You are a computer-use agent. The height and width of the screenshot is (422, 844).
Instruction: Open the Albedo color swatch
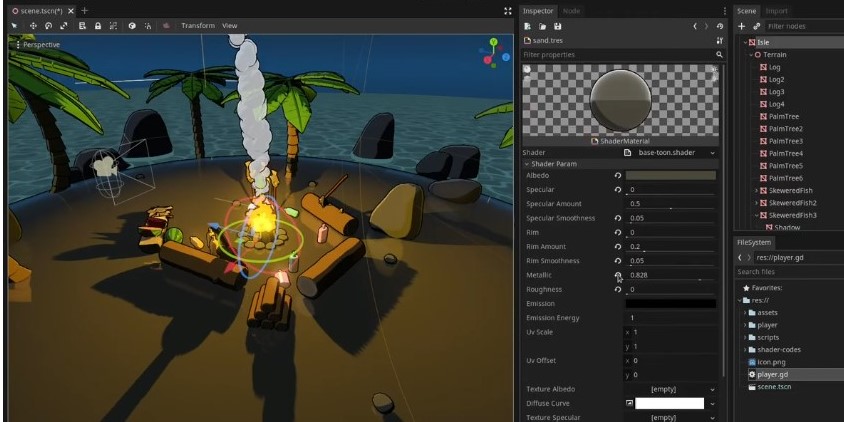671,175
